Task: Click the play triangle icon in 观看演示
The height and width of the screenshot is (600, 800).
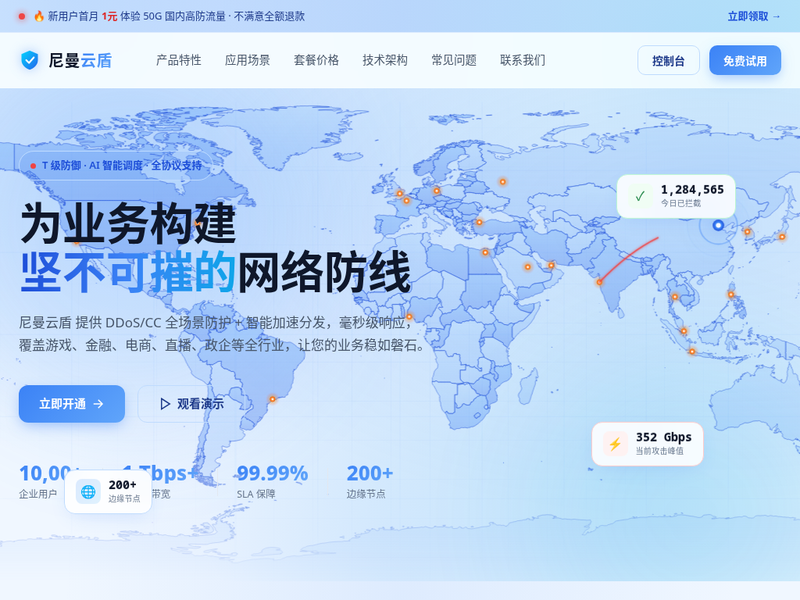Action: pyautogui.click(x=165, y=404)
